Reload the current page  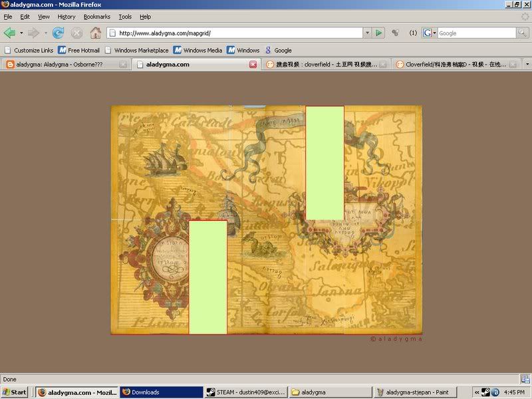(x=59, y=33)
